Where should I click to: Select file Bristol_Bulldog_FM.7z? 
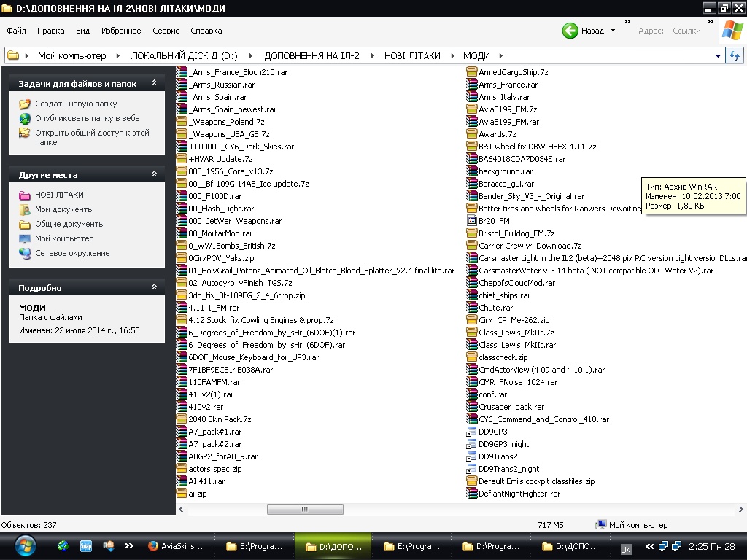pos(516,233)
